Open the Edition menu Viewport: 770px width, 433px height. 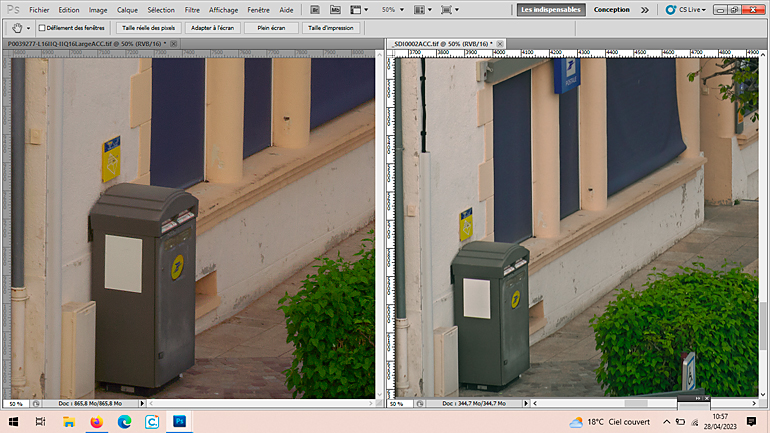coord(69,10)
